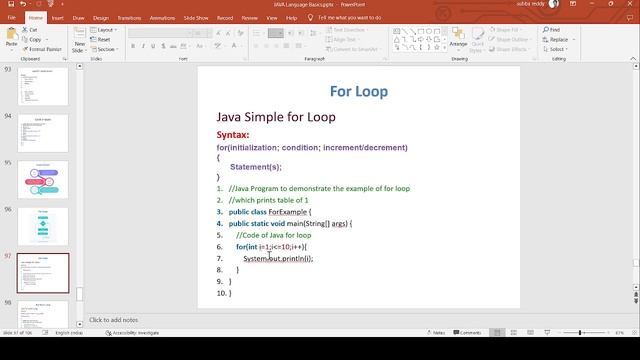Switch to Reading View icon
This screenshot has width=640, height=360.
pos(530,333)
